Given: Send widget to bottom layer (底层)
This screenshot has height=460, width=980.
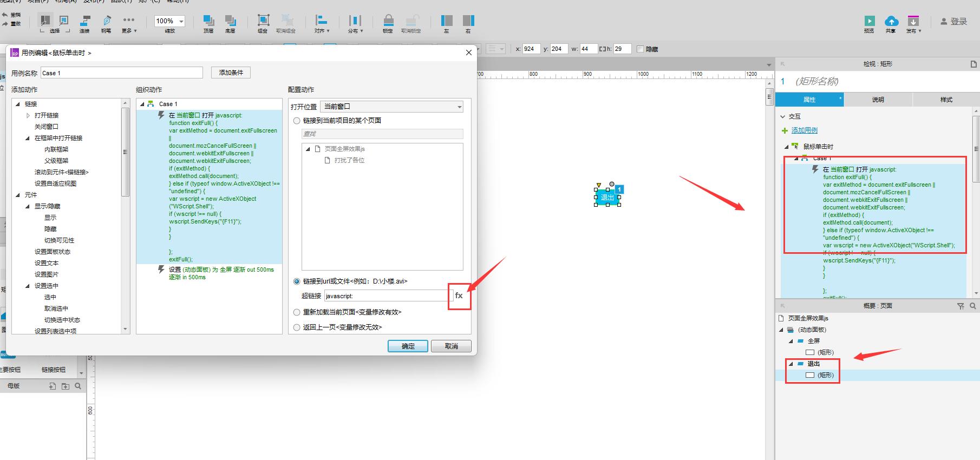Looking at the screenshot, I should [231, 21].
